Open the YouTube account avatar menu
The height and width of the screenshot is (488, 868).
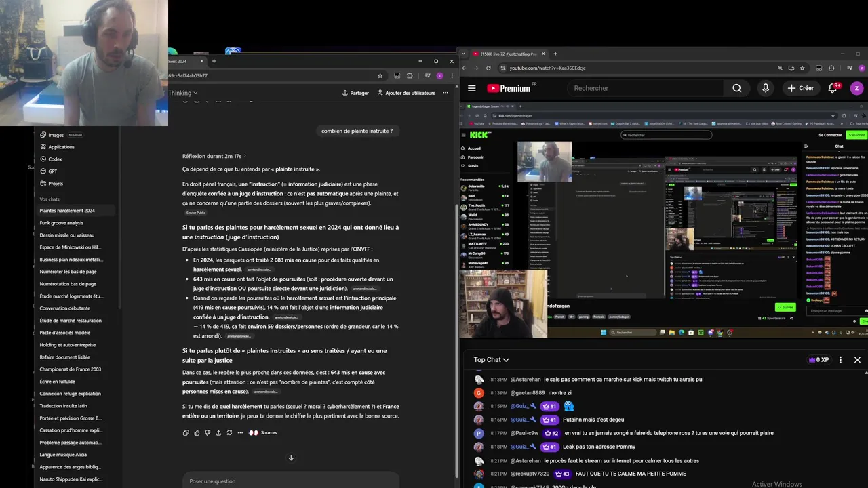(x=856, y=88)
